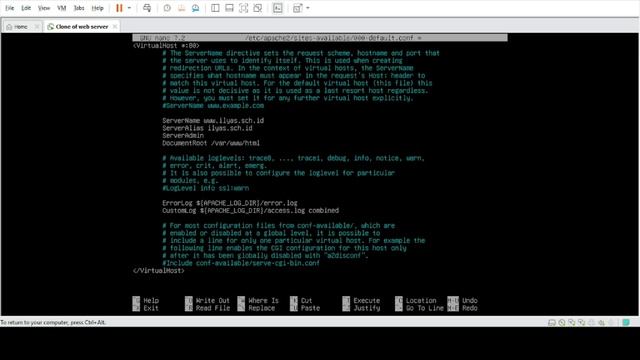Click the Cut shortcut in nano
This screenshot has height=360, width=640.
coord(301,300)
